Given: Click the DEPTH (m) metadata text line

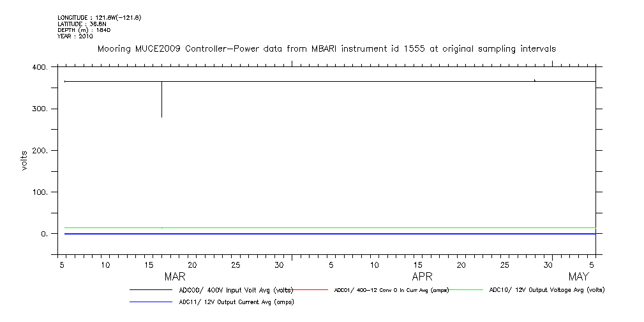Looking at the screenshot, I should [85, 30].
